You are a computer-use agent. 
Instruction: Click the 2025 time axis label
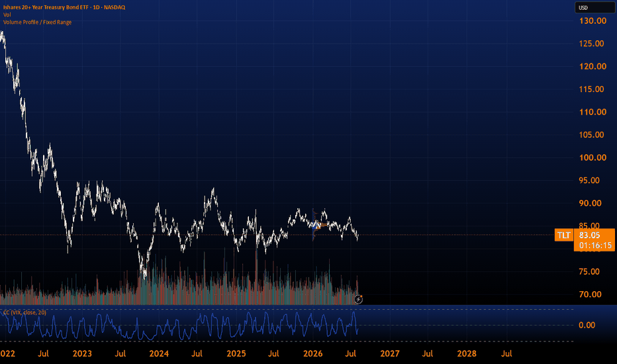click(236, 354)
